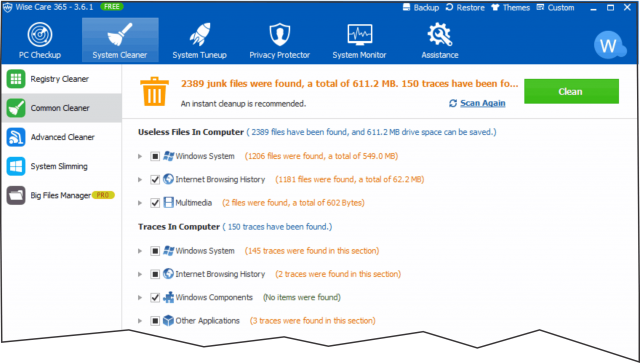Click Other Applications cube icon
640x363 pixels.
168,321
